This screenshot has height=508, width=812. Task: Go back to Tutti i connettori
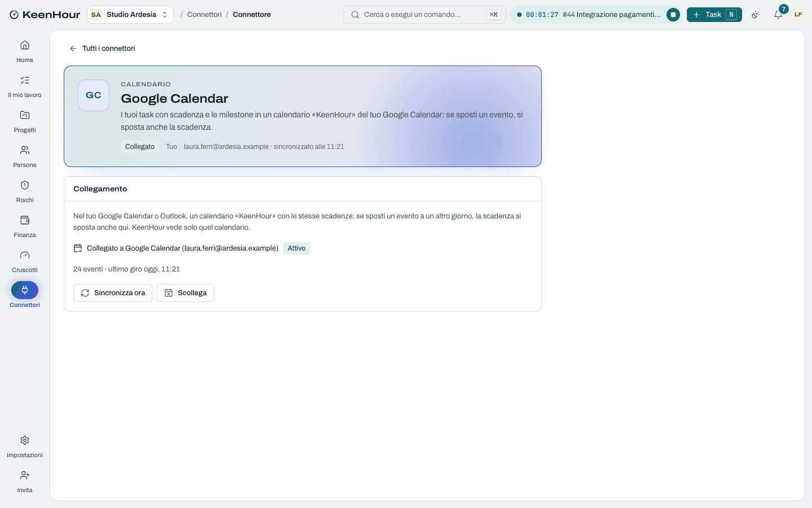point(102,49)
